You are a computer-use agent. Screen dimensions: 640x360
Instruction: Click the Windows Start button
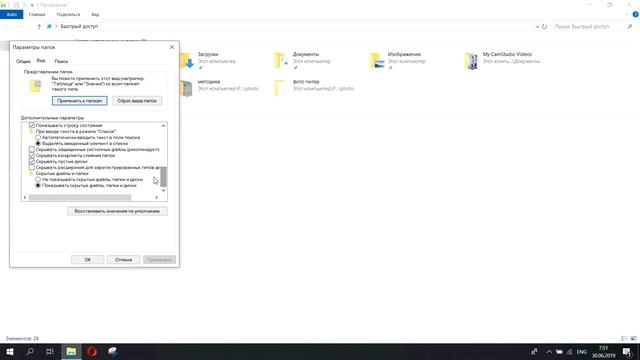click(x=10, y=351)
